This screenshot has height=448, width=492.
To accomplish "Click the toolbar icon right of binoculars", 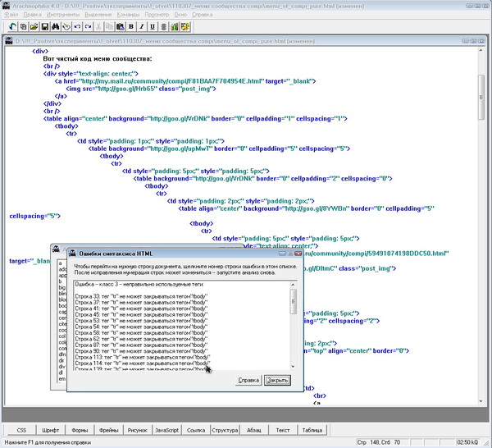I will tap(66, 27).
